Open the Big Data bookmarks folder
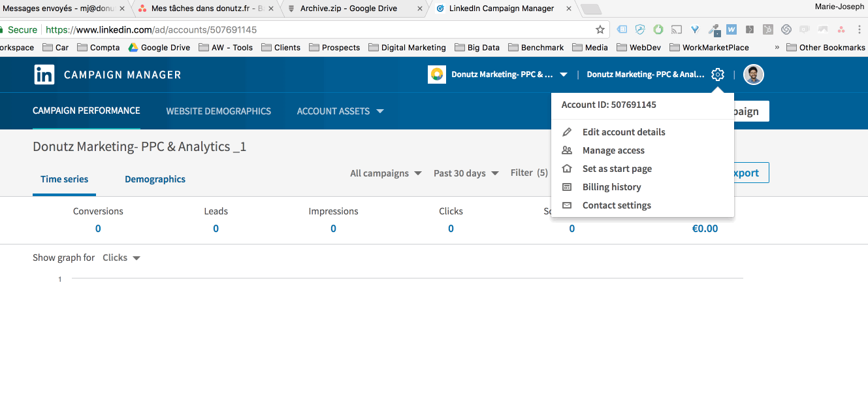 click(x=477, y=48)
